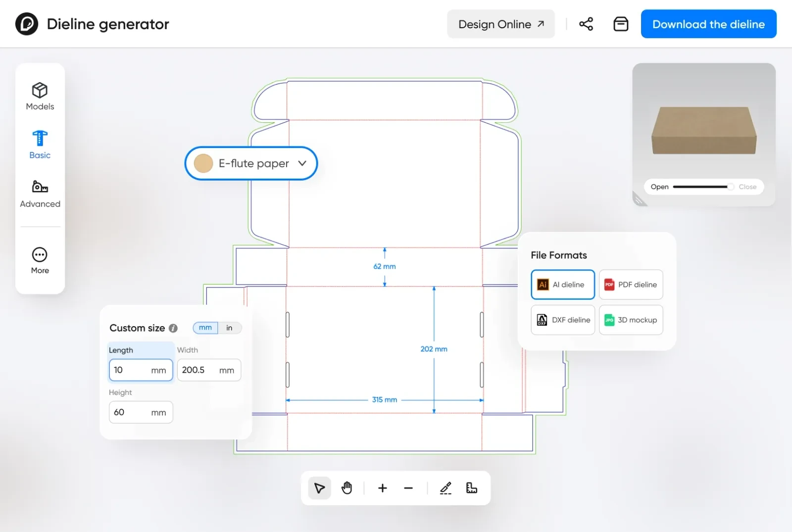The image size is (792, 532).
Task: Select the knife cut tool
Action: pos(445,488)
